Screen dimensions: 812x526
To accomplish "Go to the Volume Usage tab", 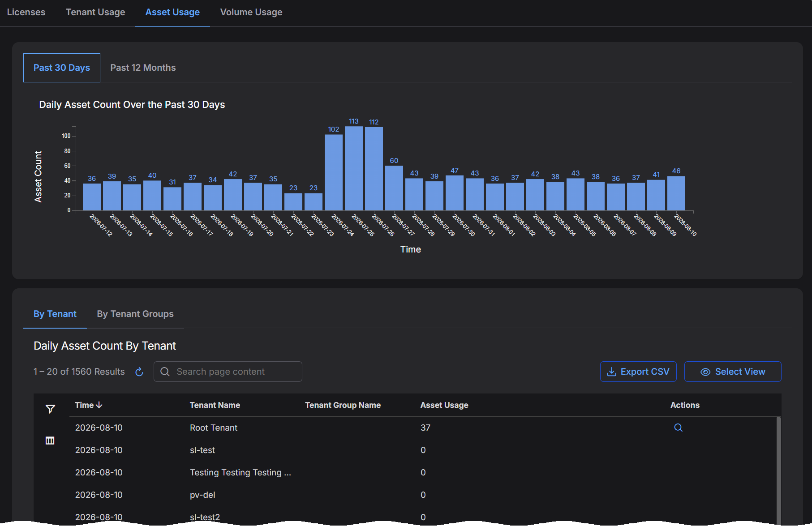I will [x=251, y=12].
